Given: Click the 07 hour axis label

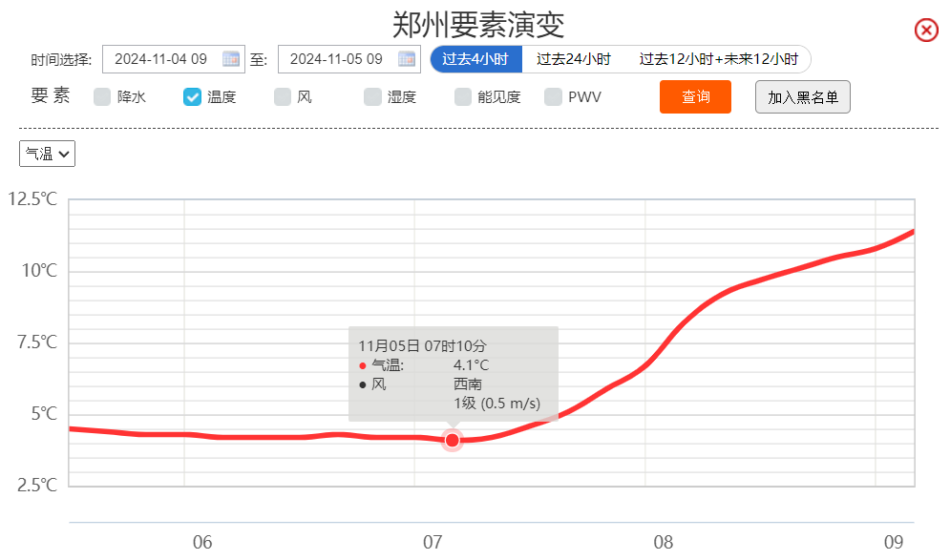Looking at the screenshot, I should pos(433,542).
